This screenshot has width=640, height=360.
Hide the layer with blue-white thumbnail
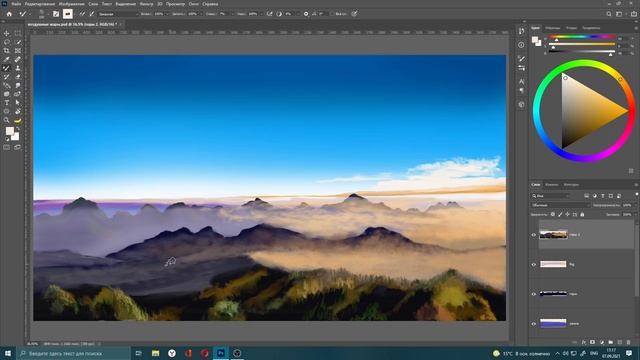533,324
